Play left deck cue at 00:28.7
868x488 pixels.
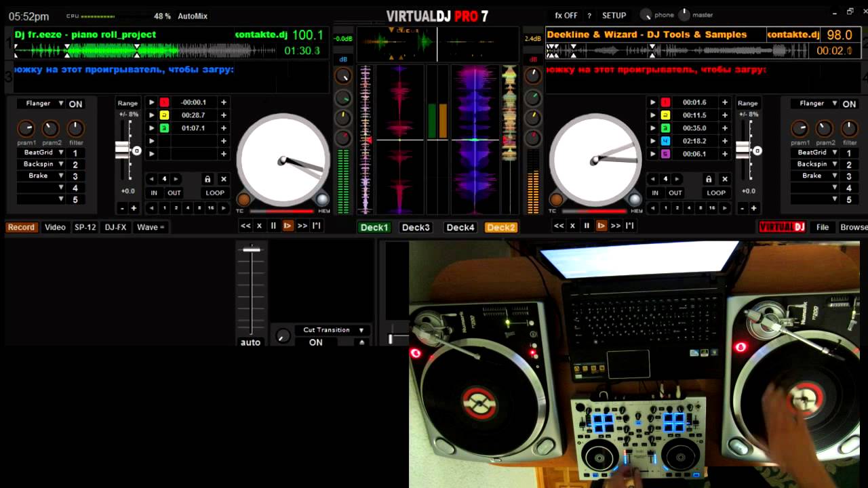(152, 115)
